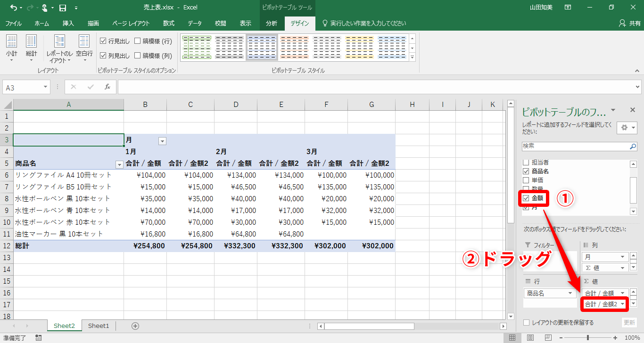Click the macro recording icon in status bar
This screenshot has height=343, width=644.
tap(38, 338)
